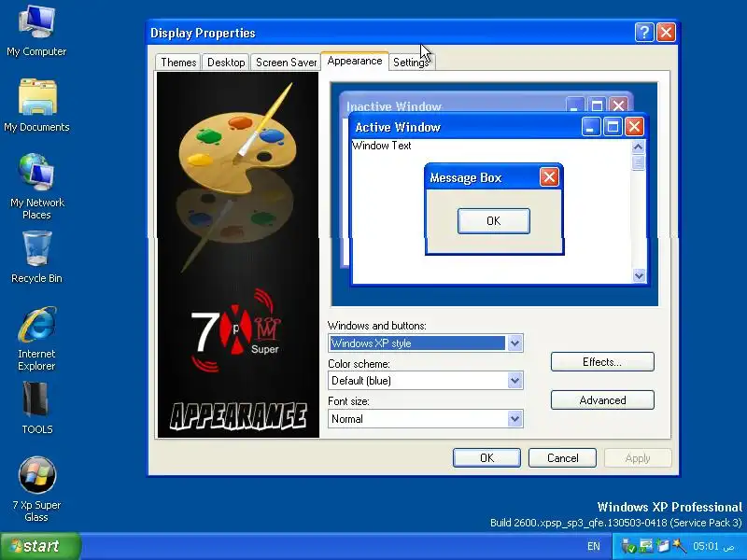The height and width of the screenshot is (560, 747).
Task: Click the Effects... button
Action: click(602, 362)
